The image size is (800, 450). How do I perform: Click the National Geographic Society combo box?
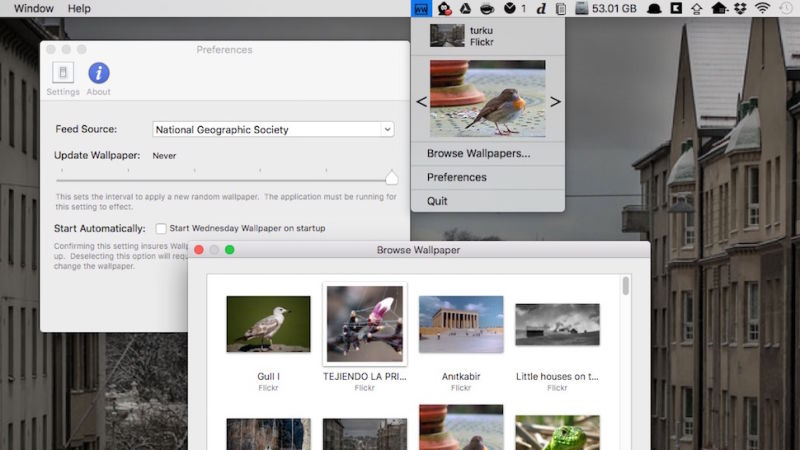pyautogui.click(x=273, y=130)
